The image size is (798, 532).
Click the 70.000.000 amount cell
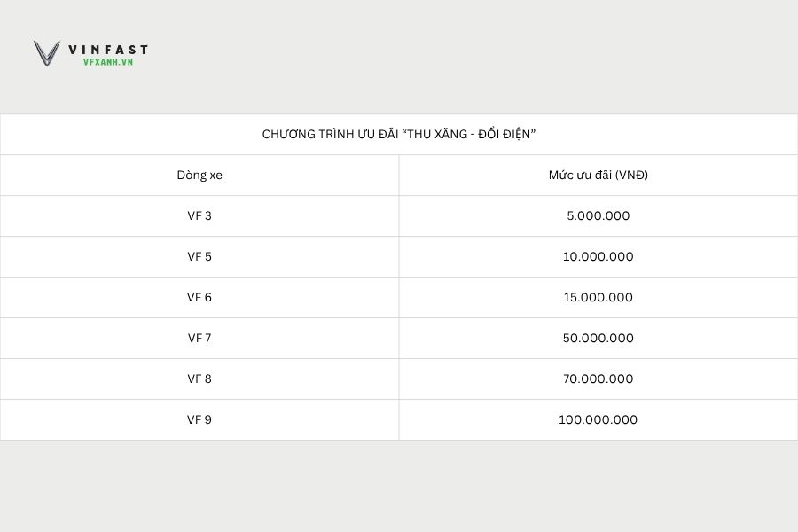click(598, 379)
